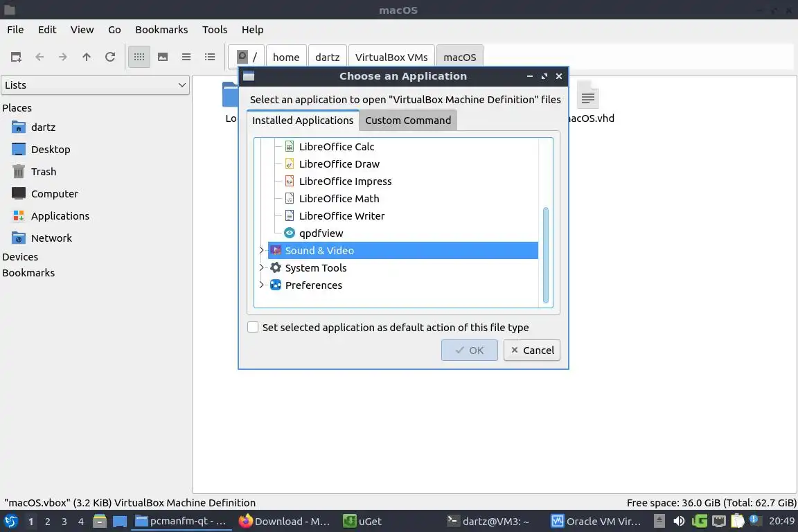The height and width of the screenshot is (532, 798).
Task: Select the macOS.vhd file
Action: click(589, 103)
